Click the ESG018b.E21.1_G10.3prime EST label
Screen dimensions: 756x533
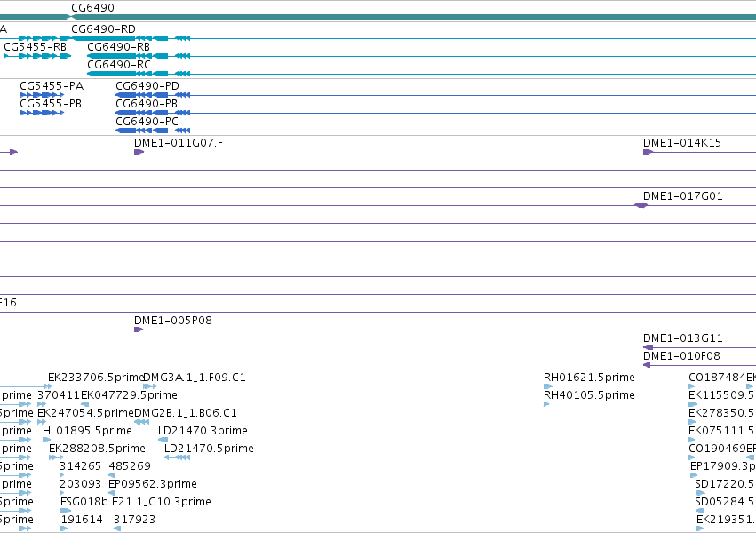pyautogui.click(x=136, y=502)
